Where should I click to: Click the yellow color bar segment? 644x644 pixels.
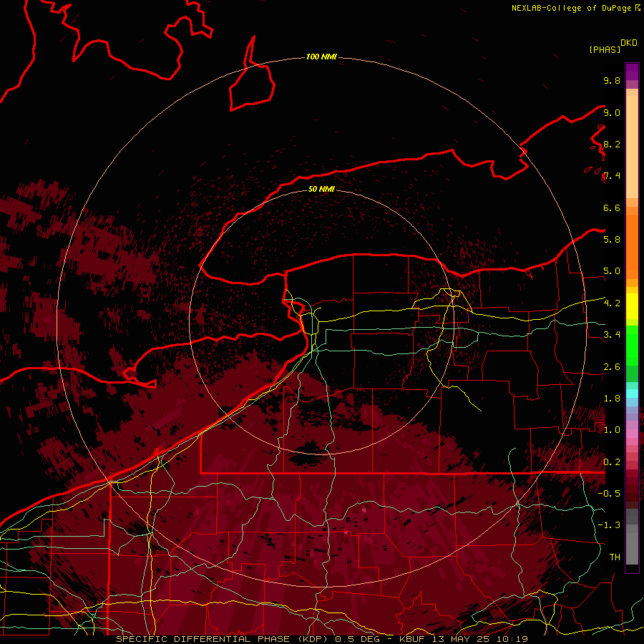coord(632,306)
